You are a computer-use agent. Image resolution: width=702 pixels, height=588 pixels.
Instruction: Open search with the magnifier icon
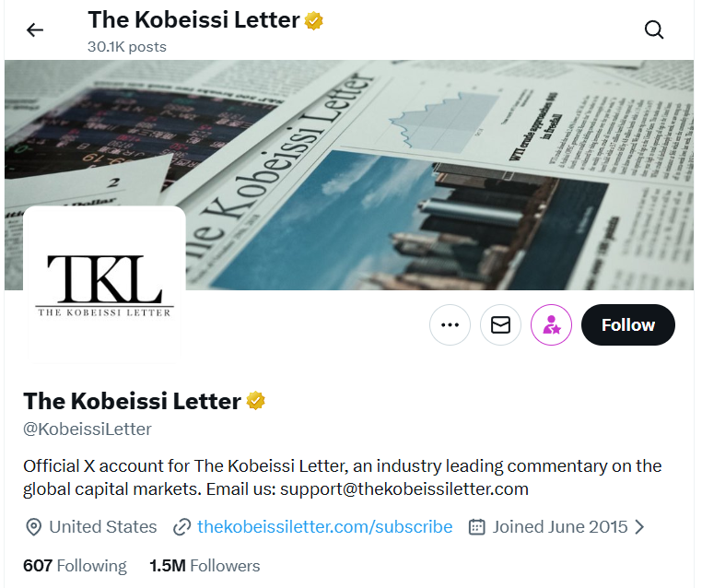click(x=654, y=30)
